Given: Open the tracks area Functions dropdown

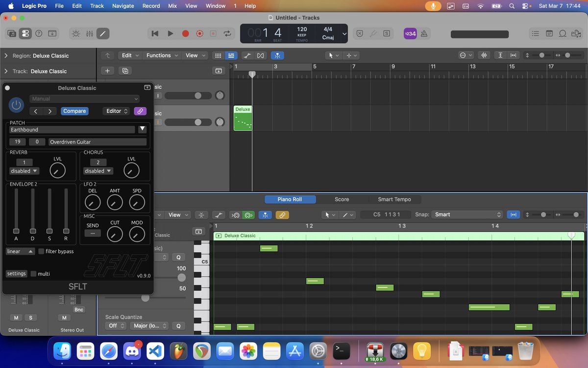Looking at the screenshot, I should (162, 55).
